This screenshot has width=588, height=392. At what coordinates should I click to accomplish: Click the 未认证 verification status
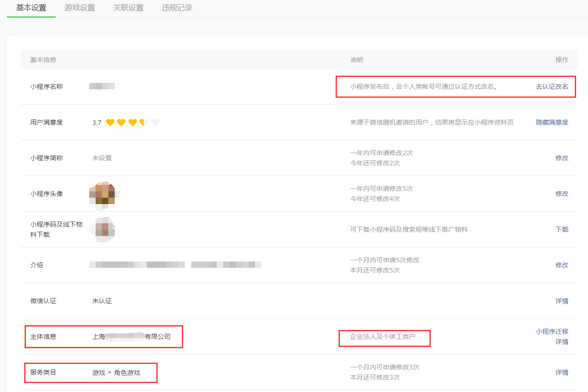(102, 301)
